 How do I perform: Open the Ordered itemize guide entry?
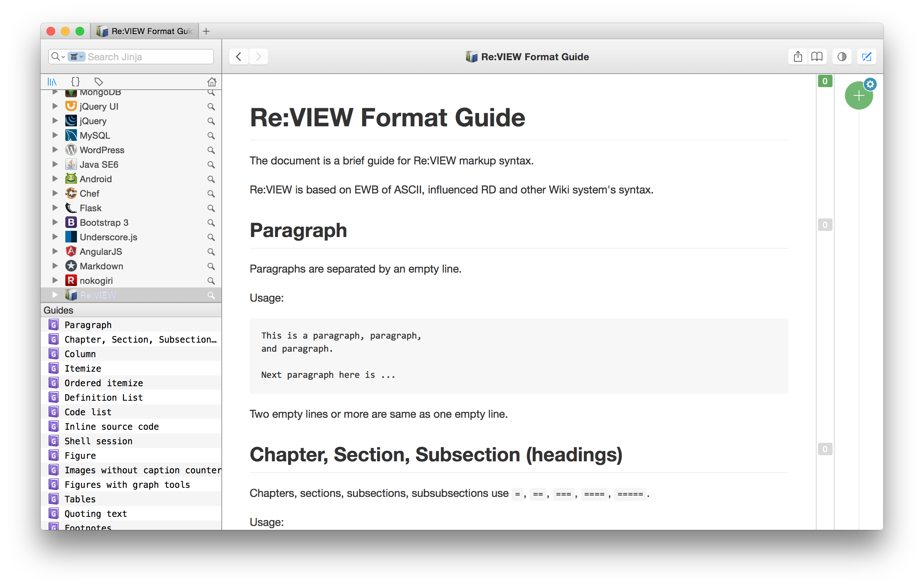click(103, 383)
